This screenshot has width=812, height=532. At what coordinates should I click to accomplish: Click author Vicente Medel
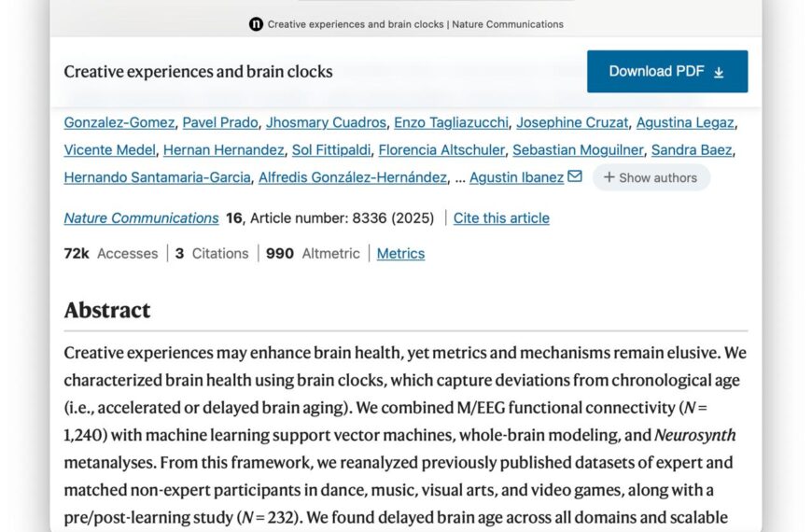[109, 149]
